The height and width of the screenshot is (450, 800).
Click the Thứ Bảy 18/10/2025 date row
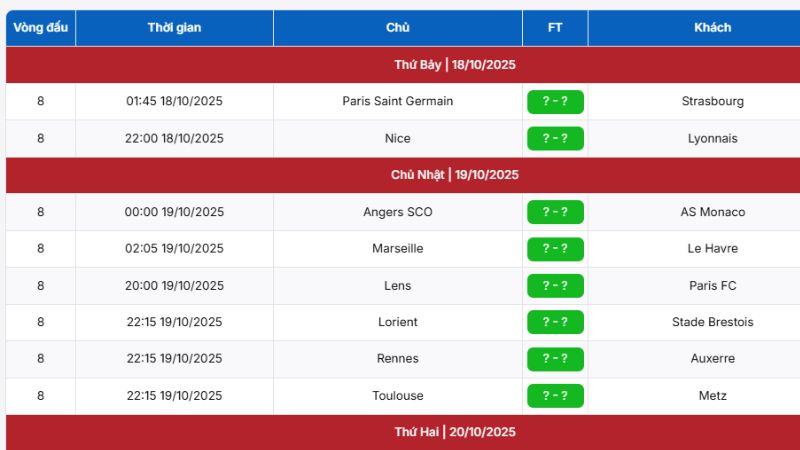click(x=455, y=65)
